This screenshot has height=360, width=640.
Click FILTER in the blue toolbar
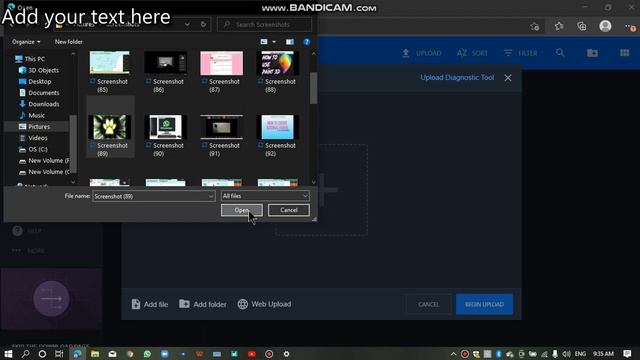click(x=520, y=53)
